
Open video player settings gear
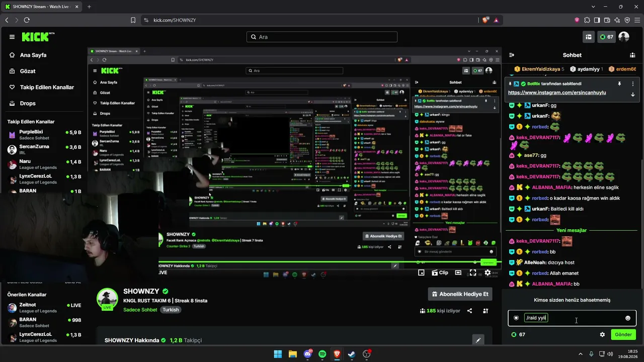click(x=488, y=273)
